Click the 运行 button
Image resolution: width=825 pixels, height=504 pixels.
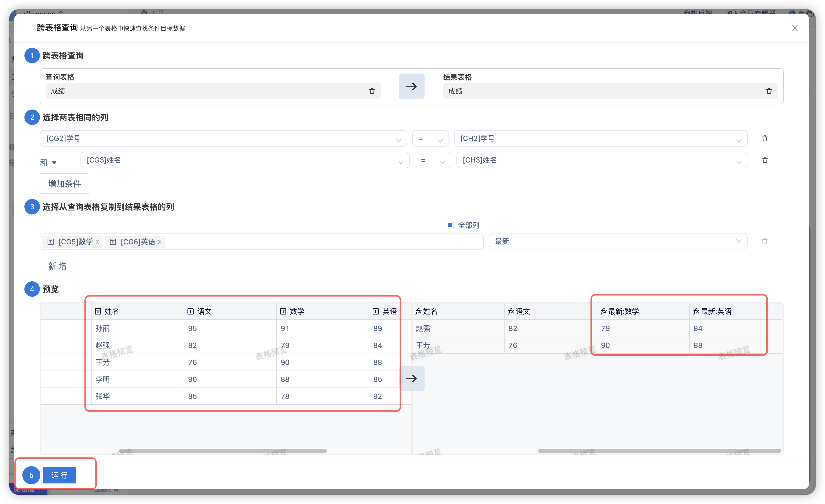coord(59,475)
